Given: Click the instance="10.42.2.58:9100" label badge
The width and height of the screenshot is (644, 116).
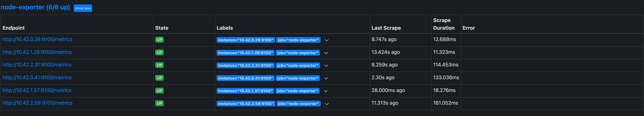Looking at the screenshot, I should point(246,104).
